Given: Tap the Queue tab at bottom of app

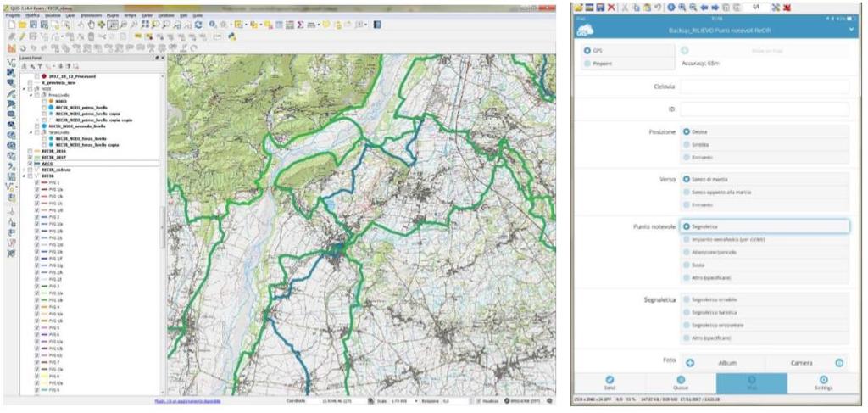Looking at the screenshot, I should pyautogui.click(x=681, y=383).
